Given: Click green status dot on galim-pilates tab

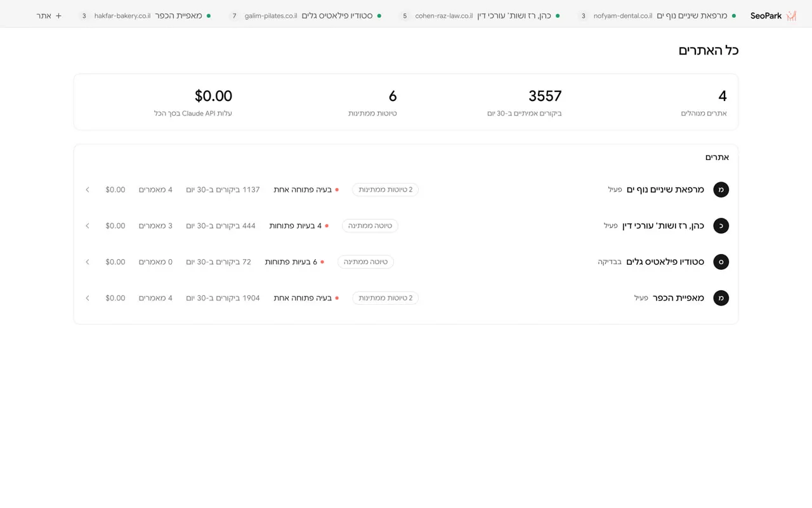Looking at the screenshot, I should tap(379, 16).
